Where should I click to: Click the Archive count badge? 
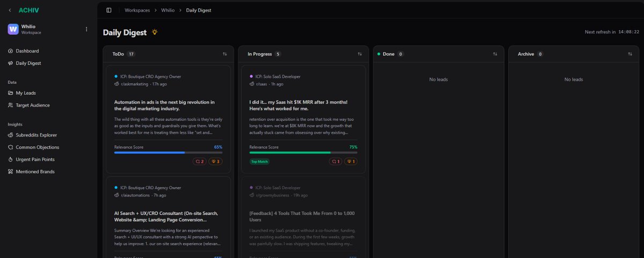pyautogui.click(x=540, y=54)
